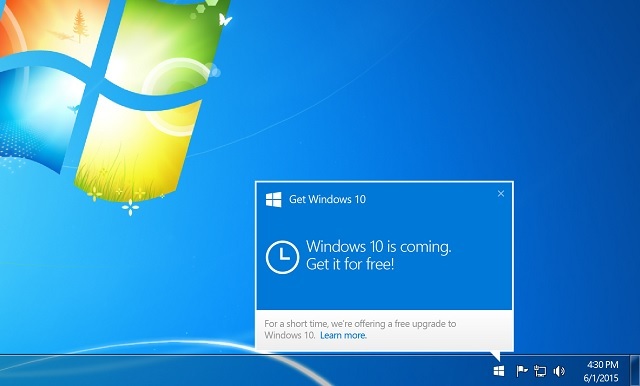Click the Get it for free text
640x386 pixels.
pos(350,264)
